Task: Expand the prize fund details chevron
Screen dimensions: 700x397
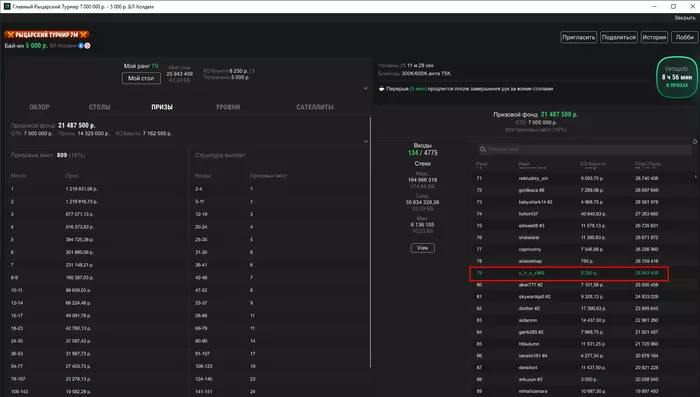Action: click(366, 141)
